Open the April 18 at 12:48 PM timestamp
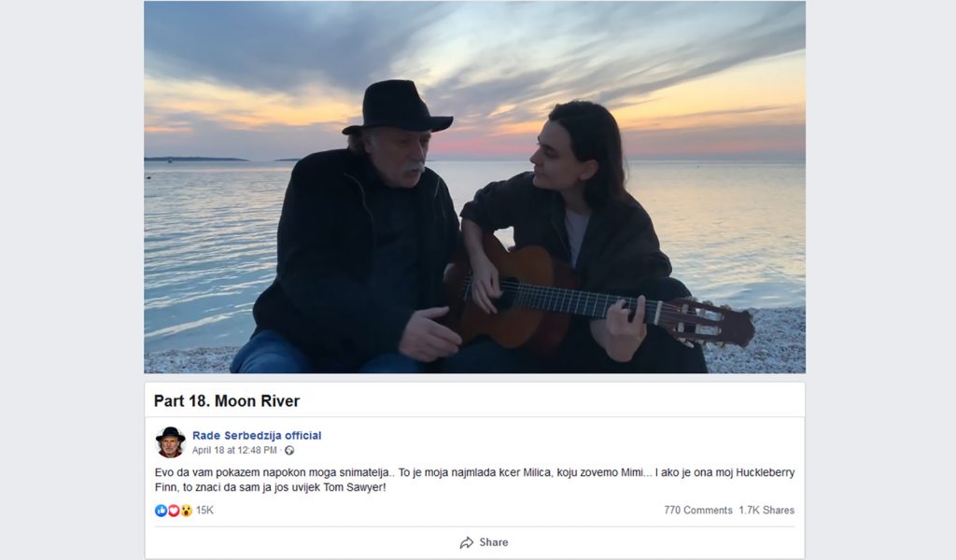 234,451
